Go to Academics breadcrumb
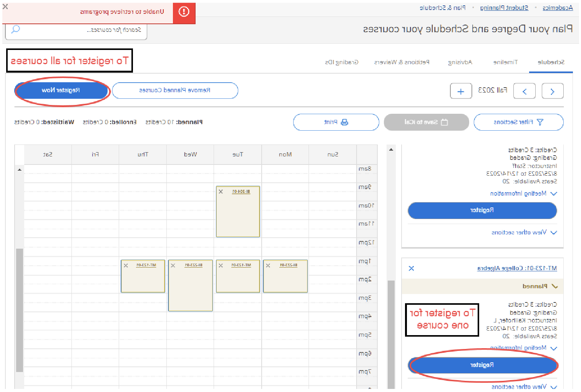 [558, 8]
